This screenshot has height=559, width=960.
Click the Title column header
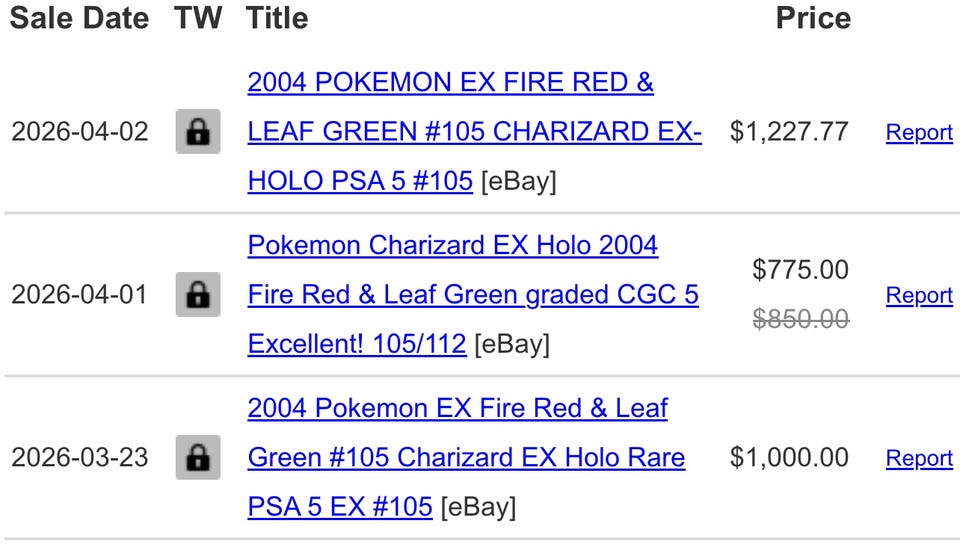277,18
